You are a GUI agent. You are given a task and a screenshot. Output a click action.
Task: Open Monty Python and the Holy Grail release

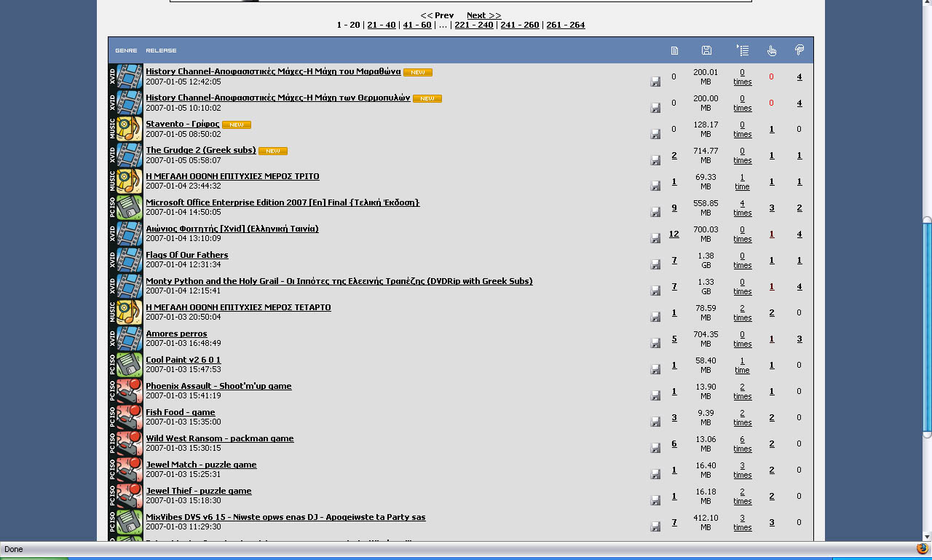click(339, 281)
